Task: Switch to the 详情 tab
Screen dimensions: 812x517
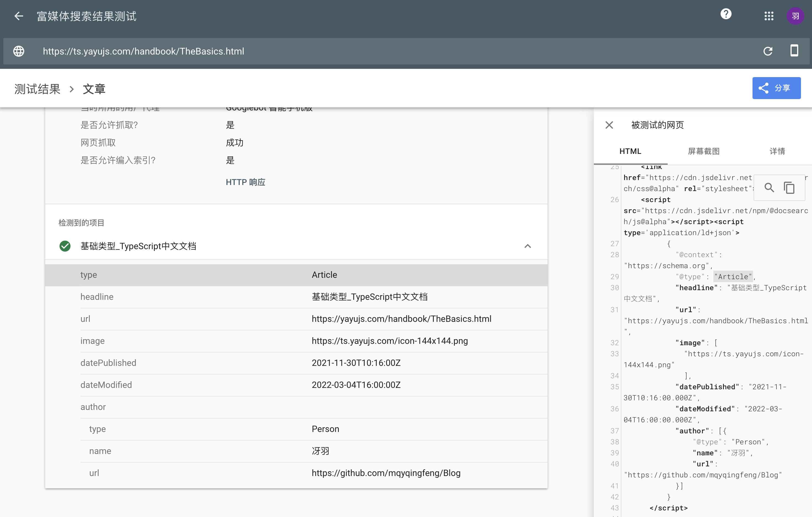Action: [777, 151]
